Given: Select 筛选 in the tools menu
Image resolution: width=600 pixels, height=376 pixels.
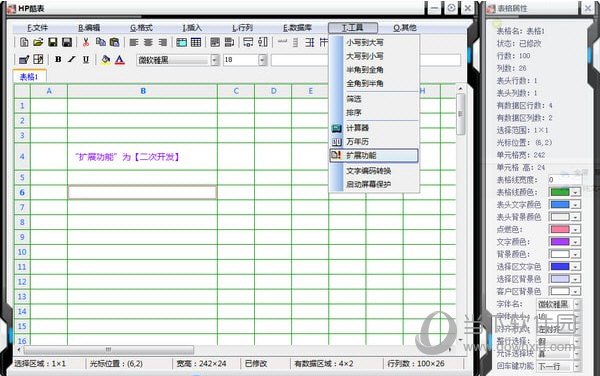Looking at the screenshot, I should (x=354, y=99).
